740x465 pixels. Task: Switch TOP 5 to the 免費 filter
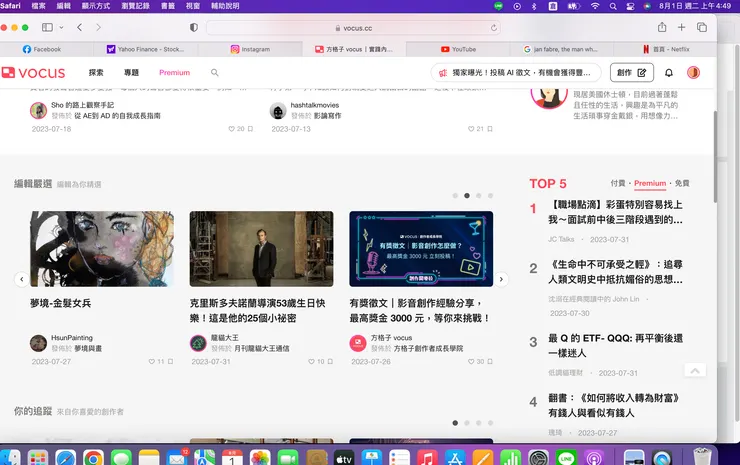pos(682,183)
